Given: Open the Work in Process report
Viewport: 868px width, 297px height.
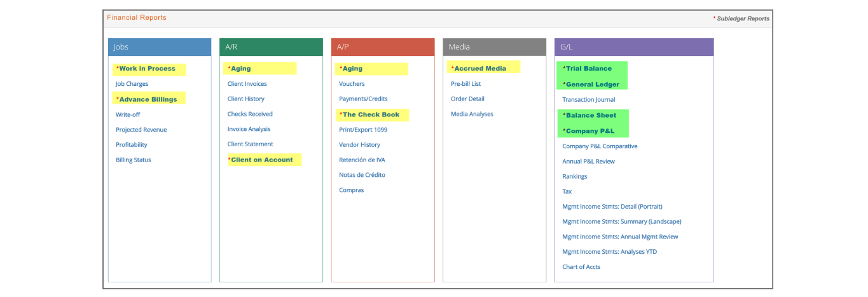Looking at the screenshot, I should pyautogui.click(x=147, y=69).
